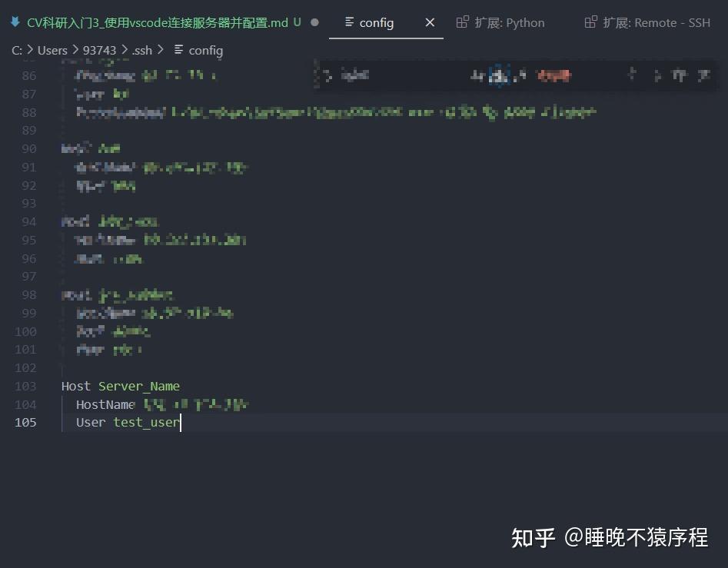Open the 93743 breadcrumb dropdown
The height and width of the screenshot is (568, 728).
click(99, 50)
